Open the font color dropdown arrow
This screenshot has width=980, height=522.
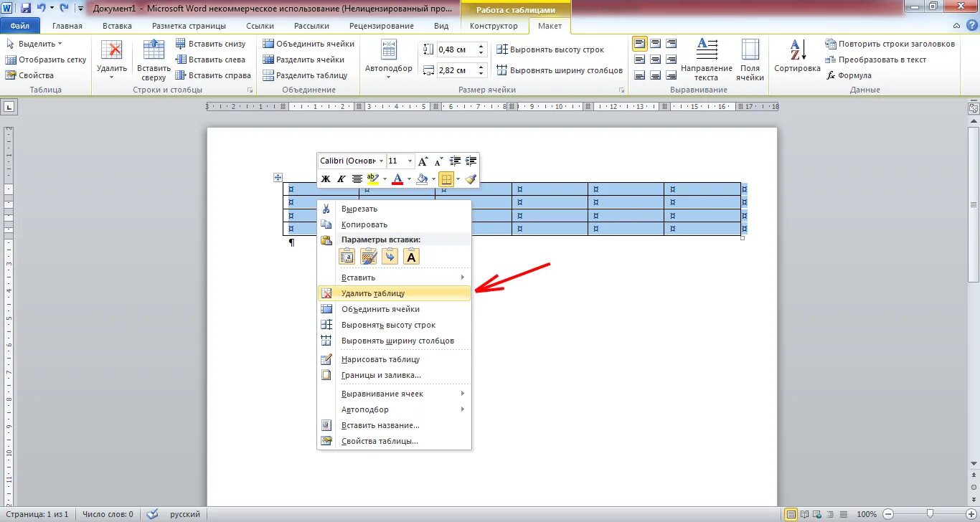tap(409, 179)
